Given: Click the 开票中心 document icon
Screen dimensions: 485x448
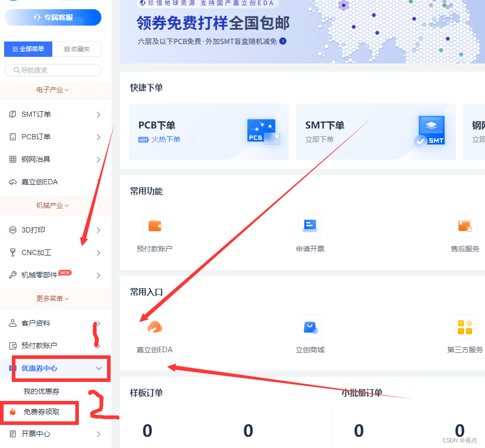Looking at the screenshot, I should [13, 434].
